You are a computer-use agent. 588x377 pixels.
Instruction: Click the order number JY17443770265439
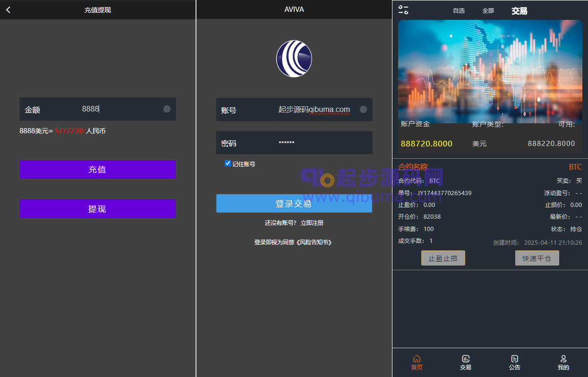pyautogui.click(x=444, y=193)
